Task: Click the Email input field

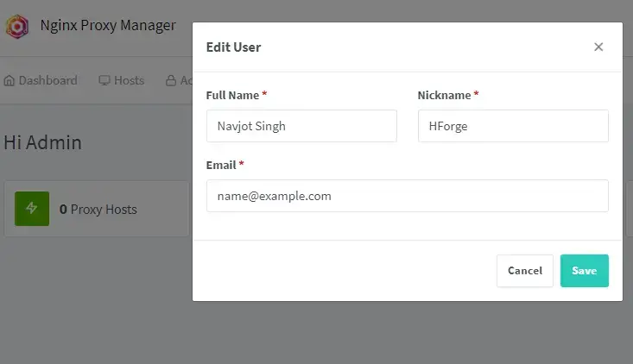Action: [408, 196]
